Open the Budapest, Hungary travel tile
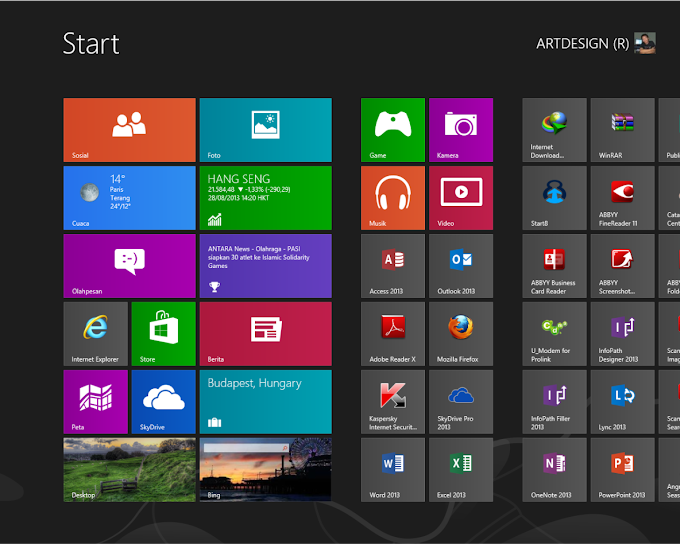This screenshot has width=680, height=544. tap(265, 402)
